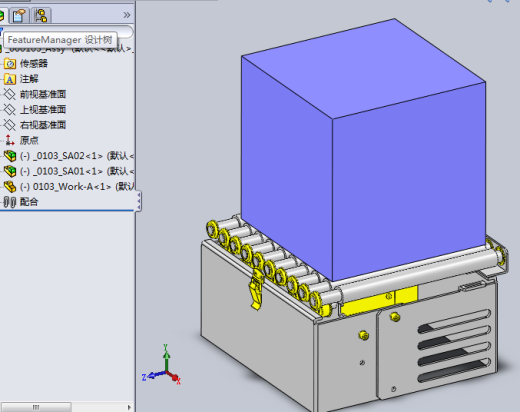The width and height of the screenshot is (520, 412).
Task: Select the 前视基准面 plane icon
Action: coord(10,94)
